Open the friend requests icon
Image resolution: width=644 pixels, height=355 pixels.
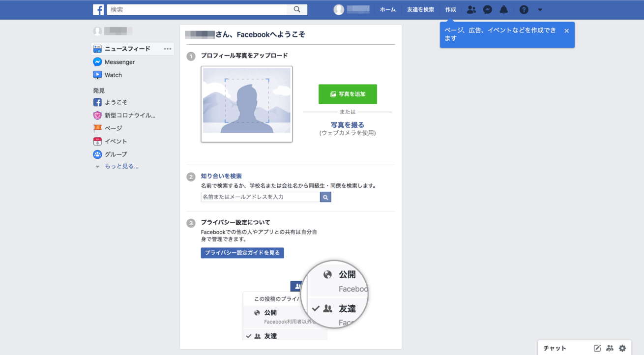coord(471,9)
